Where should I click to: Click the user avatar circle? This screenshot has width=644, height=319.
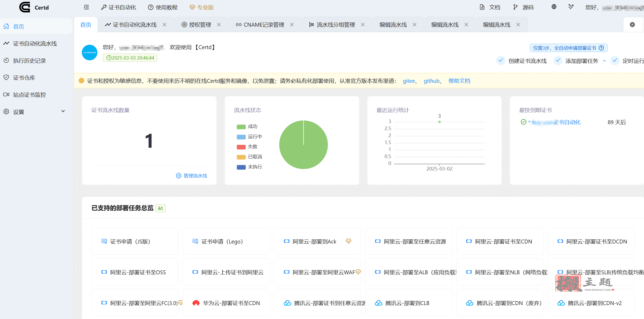(89, 53)
